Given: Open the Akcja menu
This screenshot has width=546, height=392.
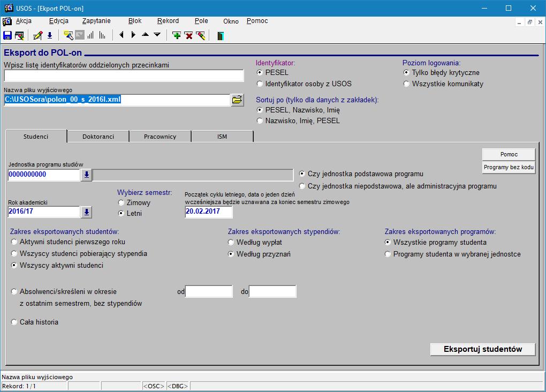Looking at the screenshot, I should click(24, 21).
